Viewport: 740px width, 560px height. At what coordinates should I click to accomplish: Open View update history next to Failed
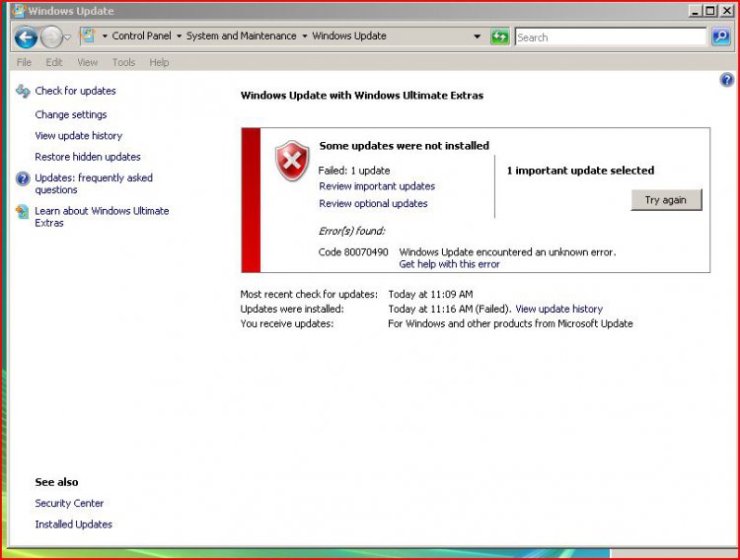pos(558,309)
